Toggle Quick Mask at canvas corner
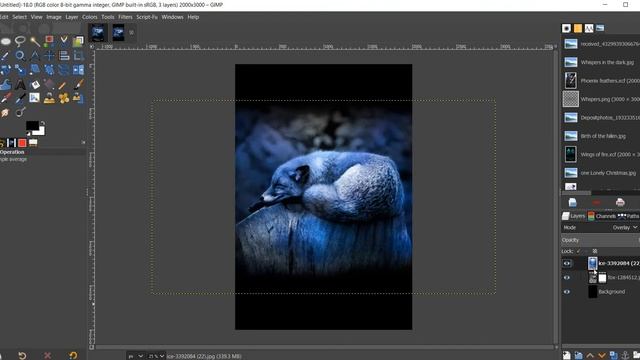This screenshot has height=360, width=640. 91,347
